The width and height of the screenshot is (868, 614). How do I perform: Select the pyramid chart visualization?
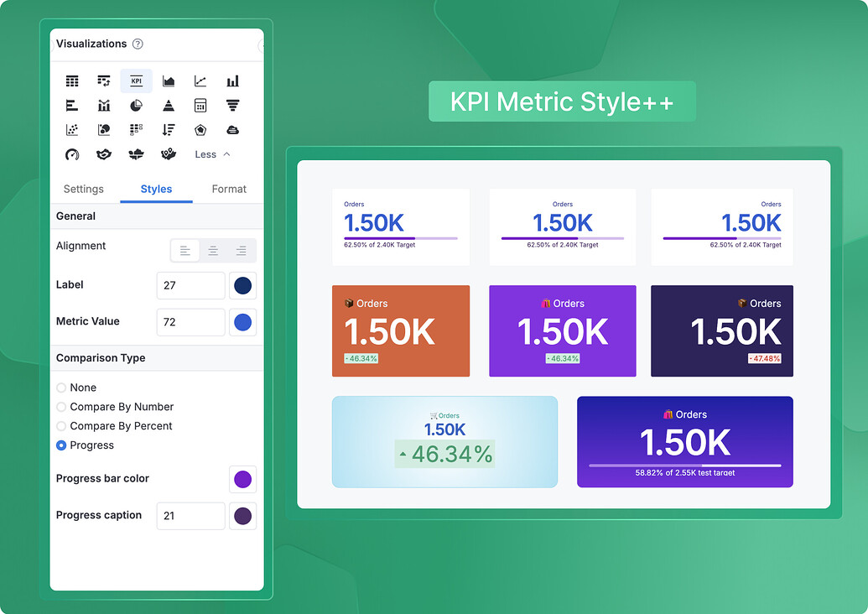tap(168, 105)
